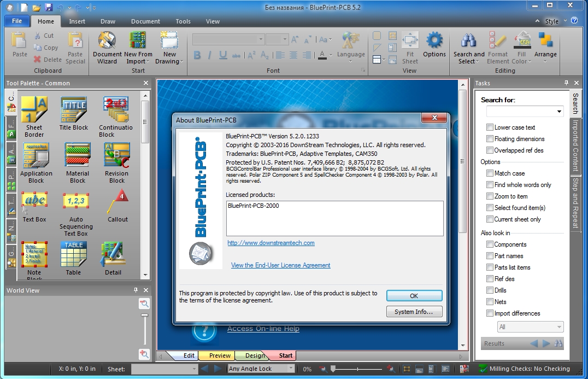Enable Zoom to item checkbox
This screenshot has height=379, width=588.
coord(490,196)
